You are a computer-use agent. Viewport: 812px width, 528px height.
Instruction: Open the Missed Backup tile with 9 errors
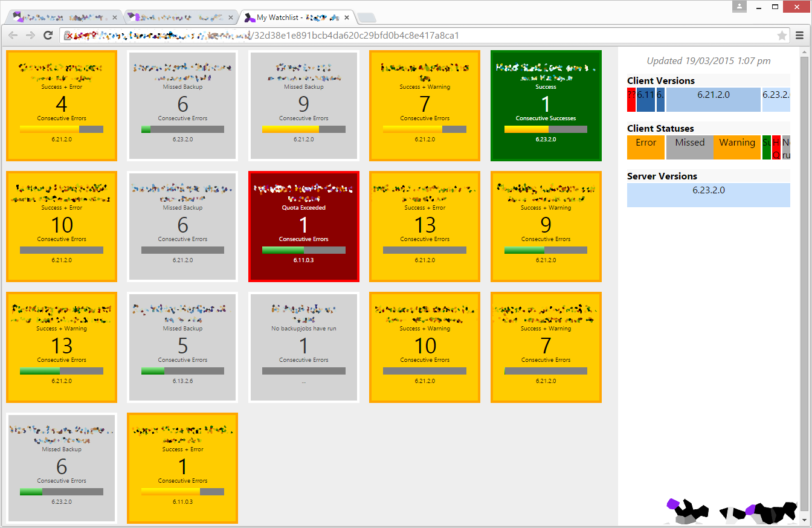(304, 106)
